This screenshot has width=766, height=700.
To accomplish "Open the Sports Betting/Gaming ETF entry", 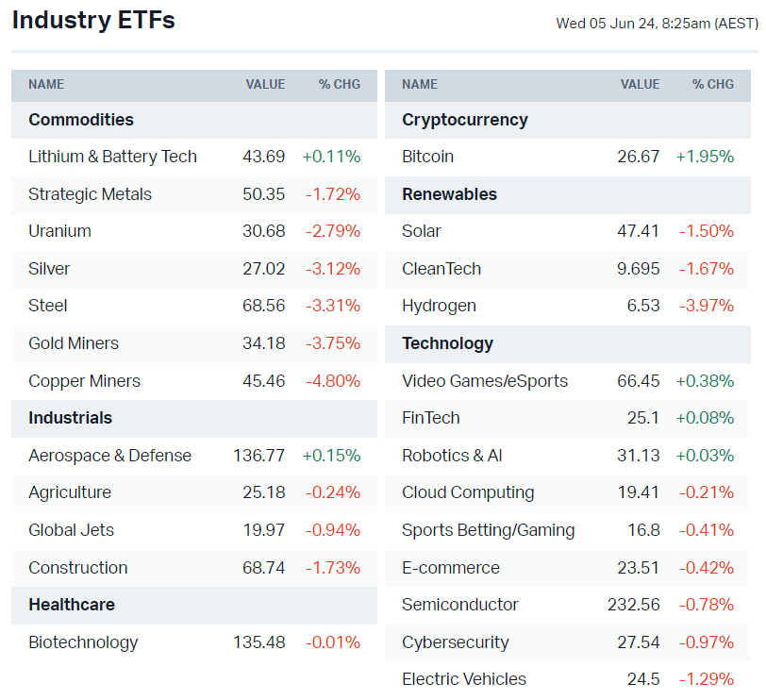I will pos(489,529).
